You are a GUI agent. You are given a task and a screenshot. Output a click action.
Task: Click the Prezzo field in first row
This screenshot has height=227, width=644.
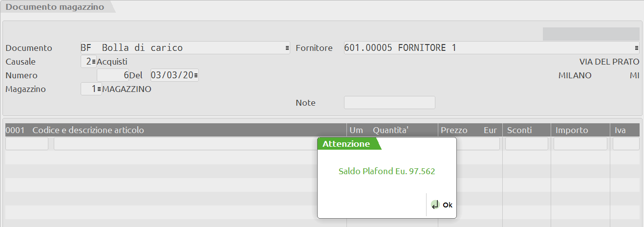coord(478,144)
